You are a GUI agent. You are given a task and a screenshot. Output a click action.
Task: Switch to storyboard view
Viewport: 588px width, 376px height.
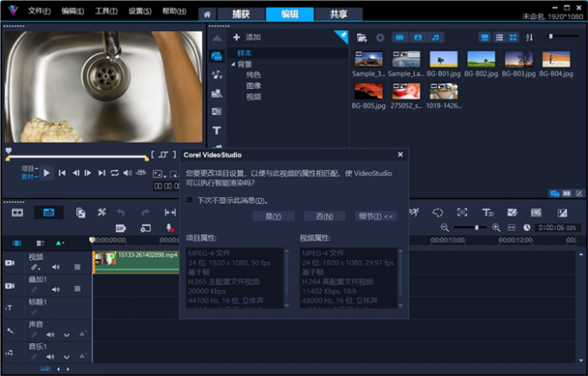click(x=17, y=213)
